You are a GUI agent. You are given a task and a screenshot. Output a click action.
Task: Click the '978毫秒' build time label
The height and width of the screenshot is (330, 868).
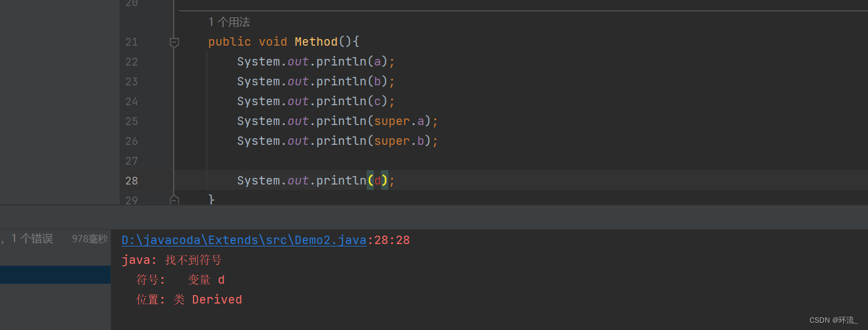click(x=90, y=239)
